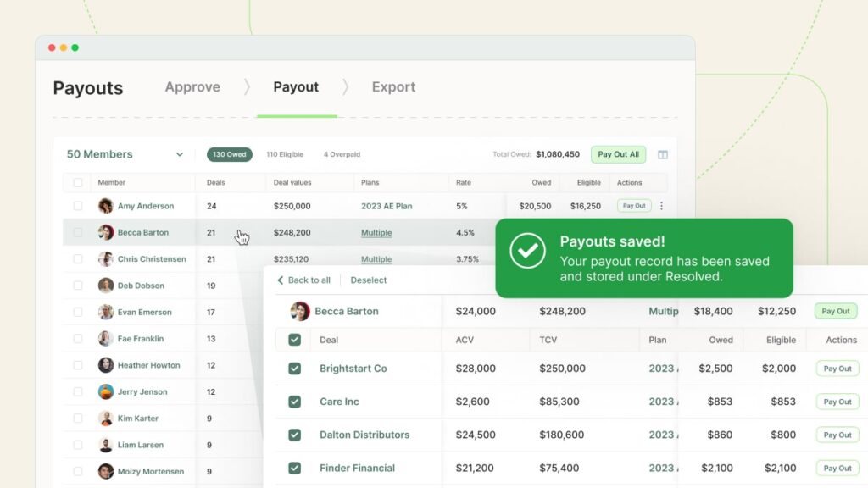Sort by the TCV column header
This screenshot has width=868, height=488.
(548, 340)
